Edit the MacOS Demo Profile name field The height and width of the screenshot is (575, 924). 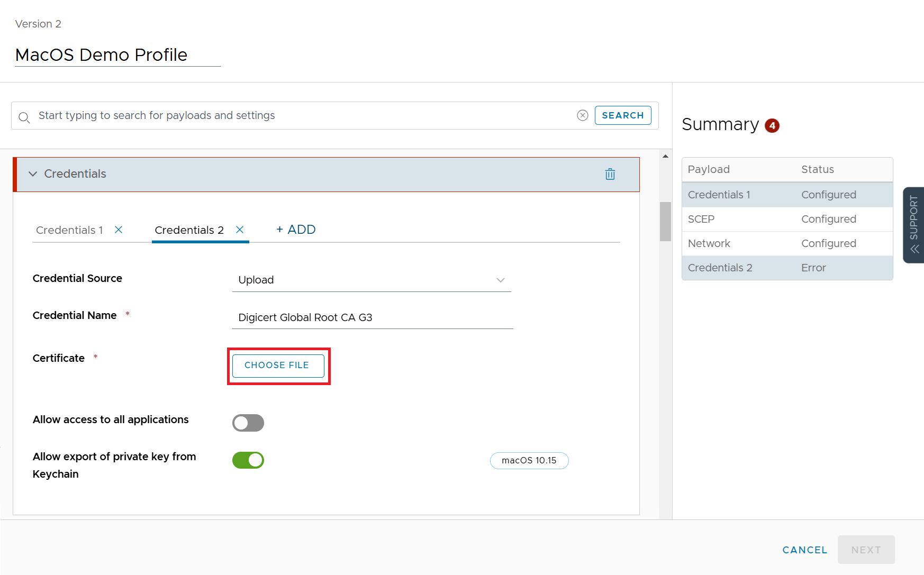click(117, 55)
